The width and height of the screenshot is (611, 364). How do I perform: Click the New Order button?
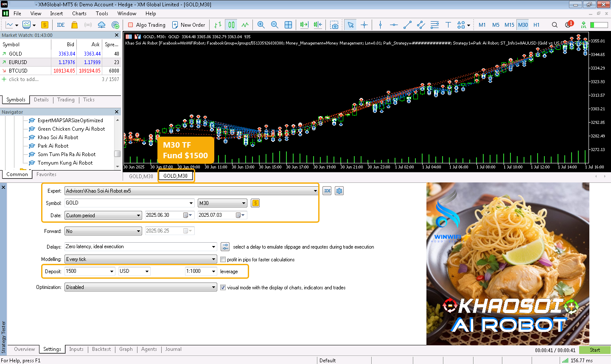tap(188, 25)
